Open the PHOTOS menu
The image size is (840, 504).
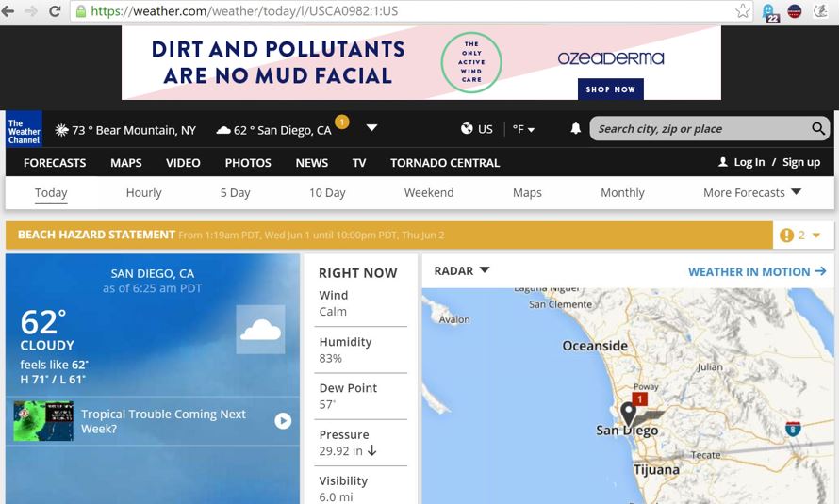click(248, 163)
